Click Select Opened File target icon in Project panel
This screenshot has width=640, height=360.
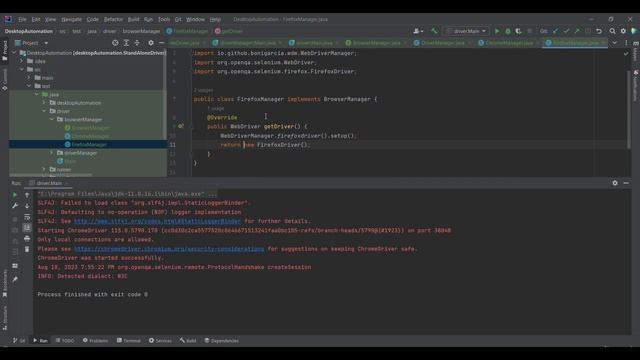(x=115, y=43)
